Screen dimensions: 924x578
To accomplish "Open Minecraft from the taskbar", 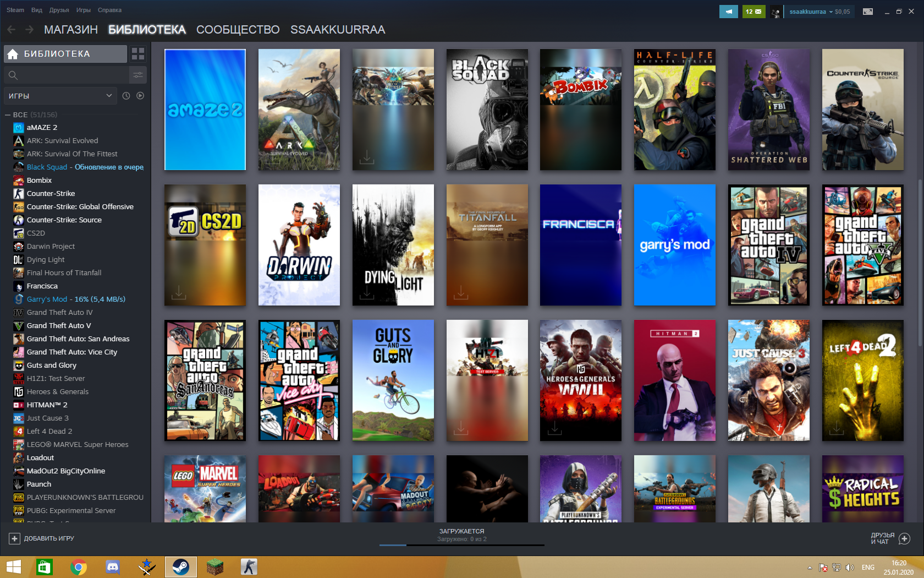I will pyautogui.click(x=215, y=567).
